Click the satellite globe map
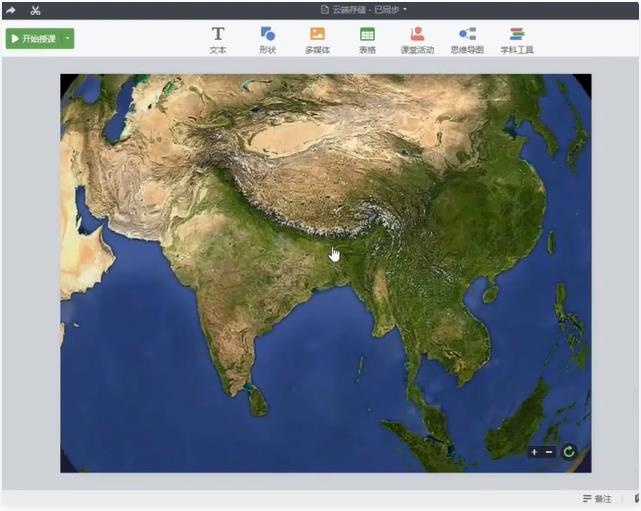The height and width of the screenshot is (511, 641). click(326, 273)
